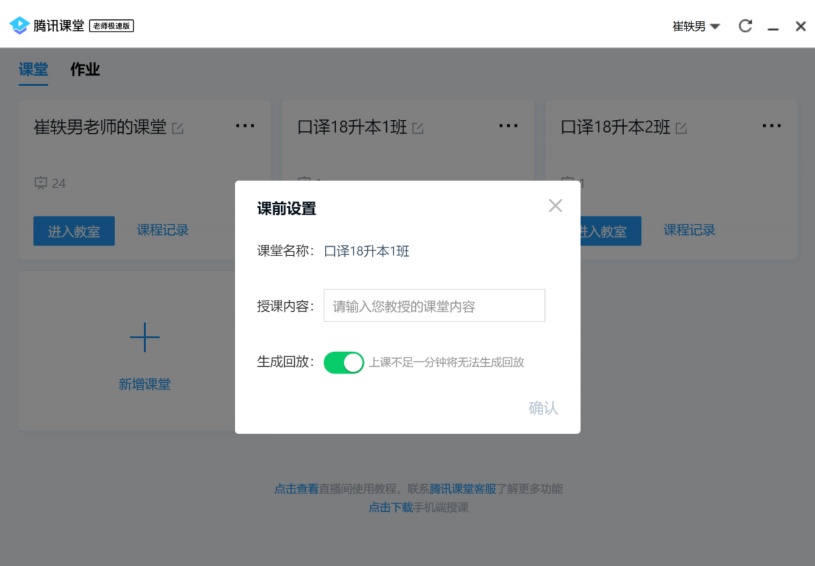Open more options for 崔轶男老师的课堂
This screenshot has width=815, height=566.
point(245,126)
